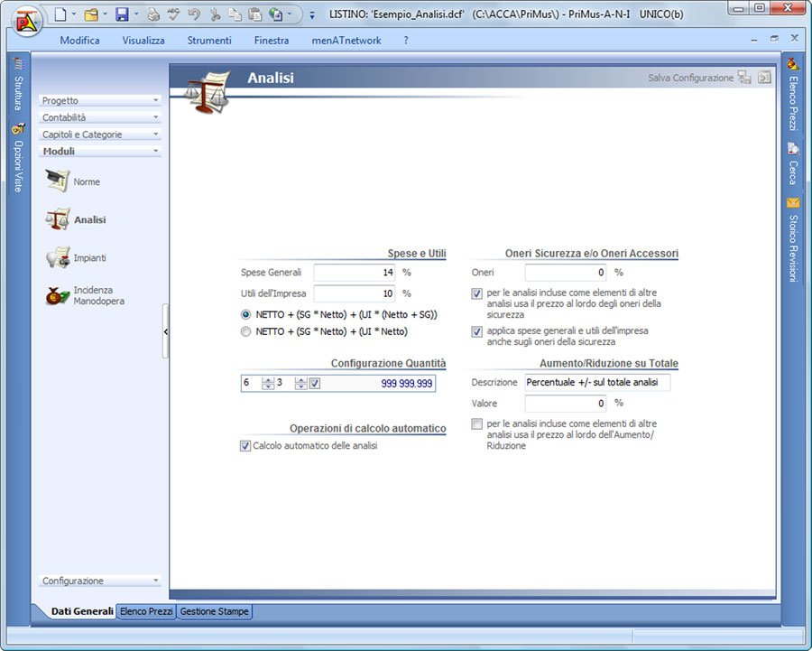Switch to the Elenco Prezzi bottom tab
Viewport: 812px width, 651px height.
(x=146, y=611)
